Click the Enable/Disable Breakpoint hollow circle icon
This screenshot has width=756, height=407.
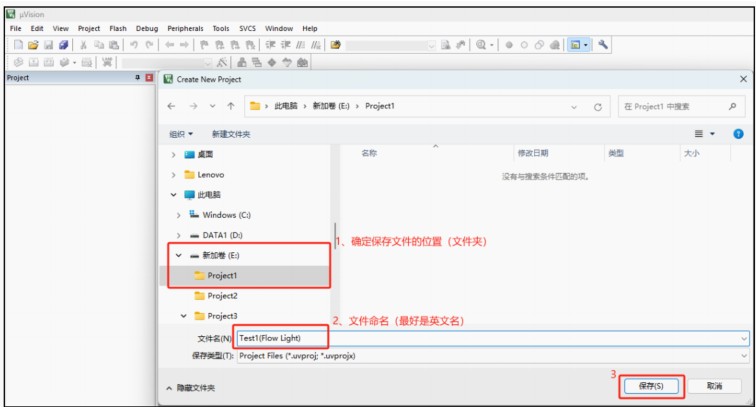click(x=524, y=45)
